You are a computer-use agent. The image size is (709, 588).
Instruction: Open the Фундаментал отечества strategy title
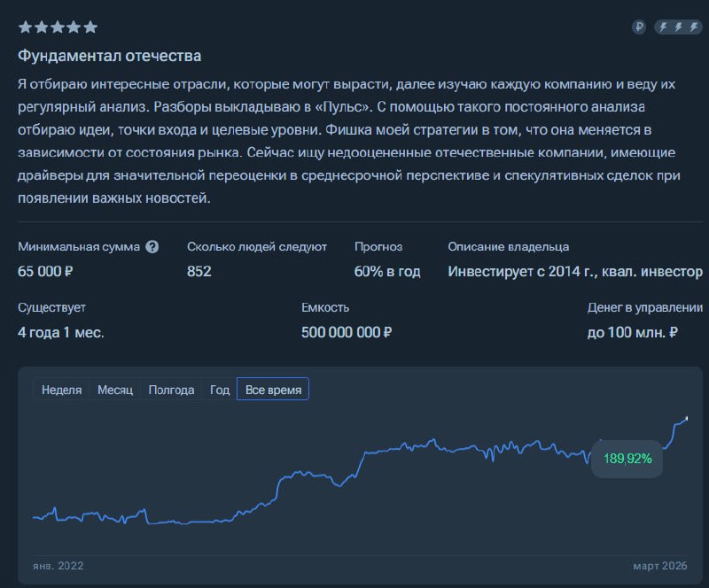[110, 57]
